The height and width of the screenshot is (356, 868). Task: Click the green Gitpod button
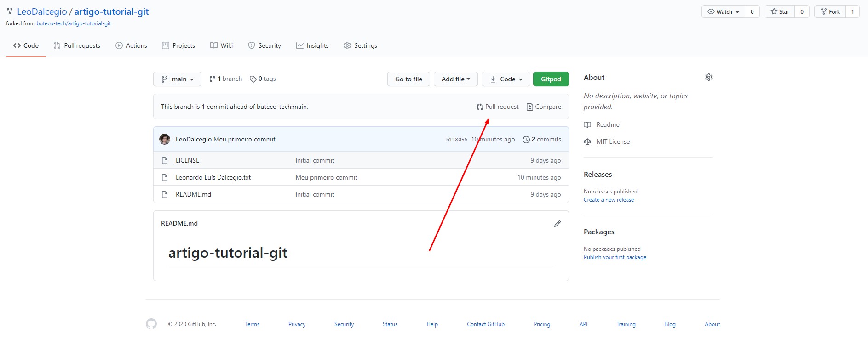click(551, 79)
